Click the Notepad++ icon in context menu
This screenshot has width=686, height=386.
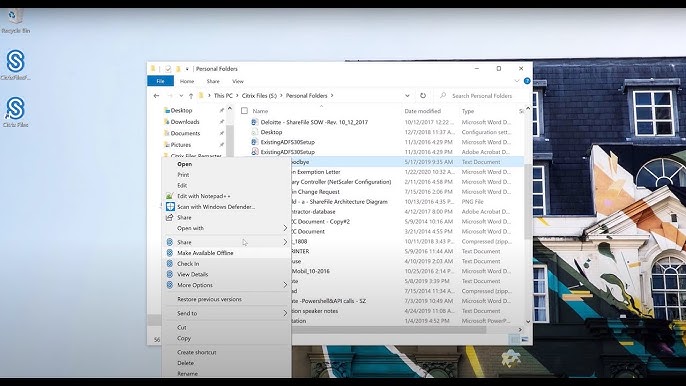coord(170,196)
